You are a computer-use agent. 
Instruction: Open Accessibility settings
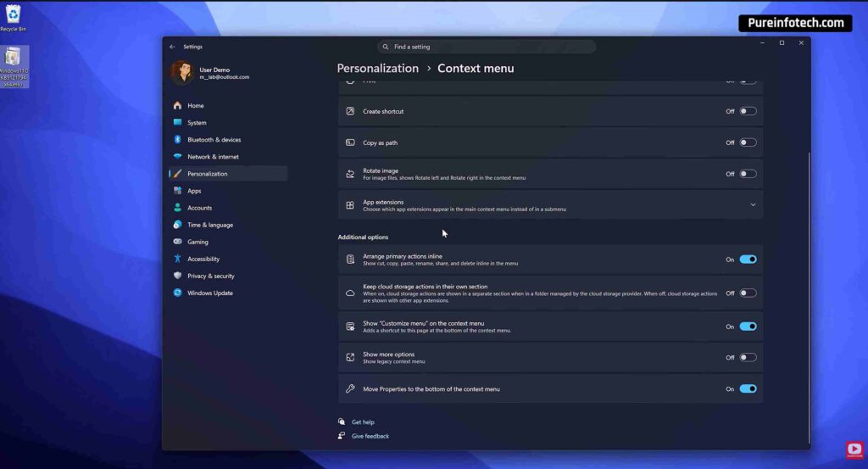click(228, 259)
